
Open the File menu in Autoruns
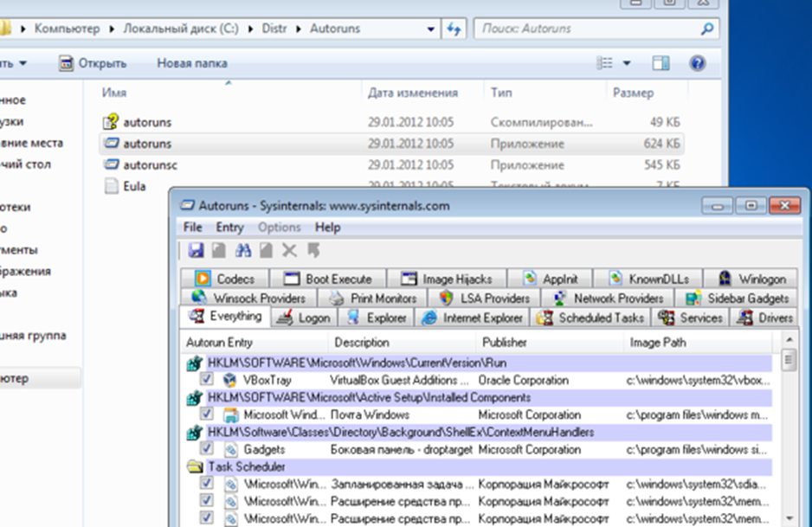tap(193, 228)
